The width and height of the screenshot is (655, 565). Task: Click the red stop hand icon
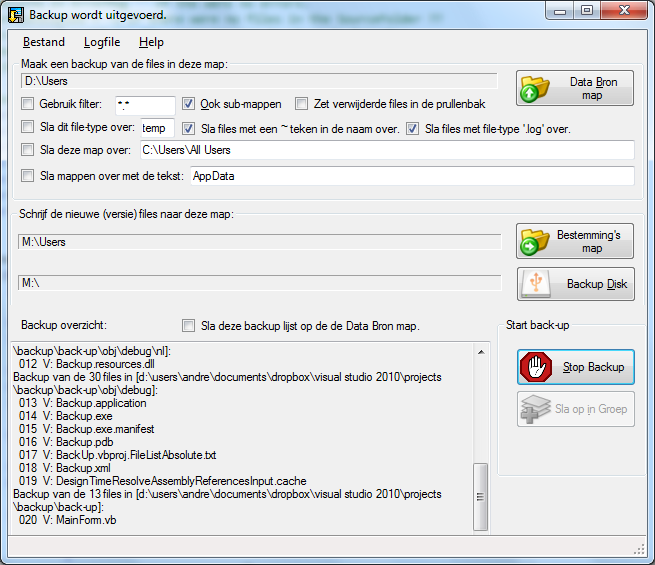[537, 367]
